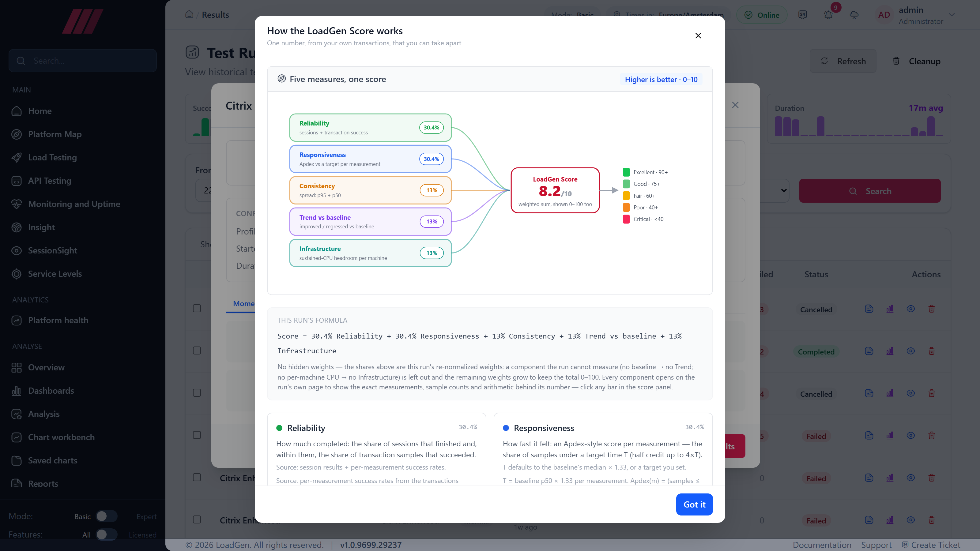The image size is (980, 551).
Task: Click the Online status indicator
Action: pyautogui.click(x=762, y=15)
